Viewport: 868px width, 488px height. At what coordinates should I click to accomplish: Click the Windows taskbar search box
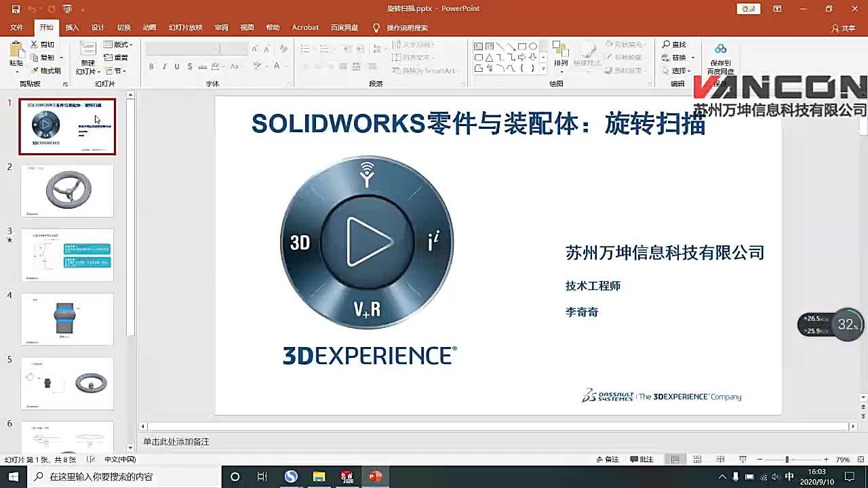point(124,476)
